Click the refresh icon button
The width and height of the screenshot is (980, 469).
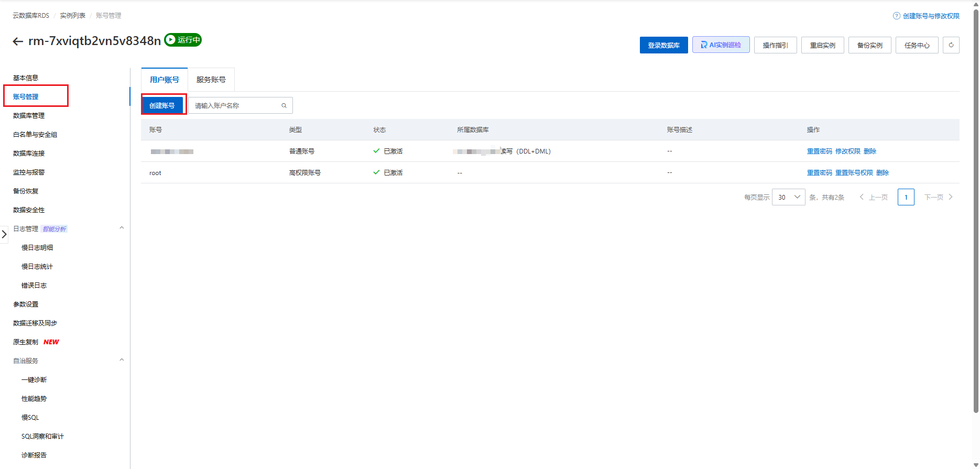pos(951,45)
